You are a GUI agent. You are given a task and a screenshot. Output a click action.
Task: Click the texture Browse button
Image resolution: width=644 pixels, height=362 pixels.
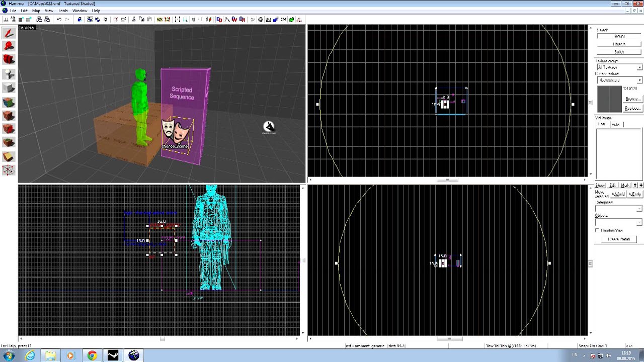[x=632, y=99]
